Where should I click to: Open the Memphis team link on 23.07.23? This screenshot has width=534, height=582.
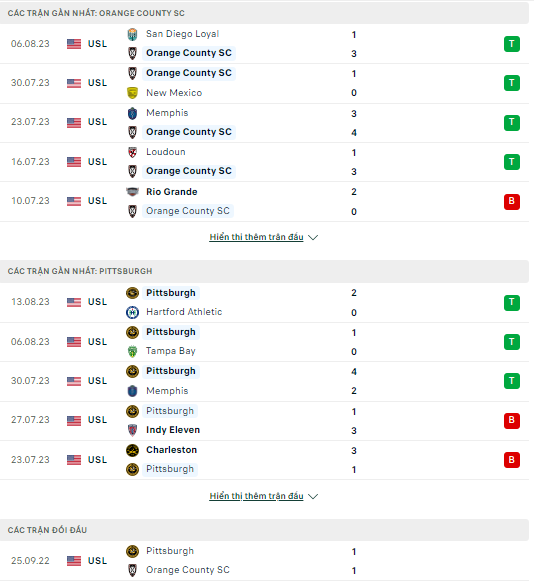point(167,113)
